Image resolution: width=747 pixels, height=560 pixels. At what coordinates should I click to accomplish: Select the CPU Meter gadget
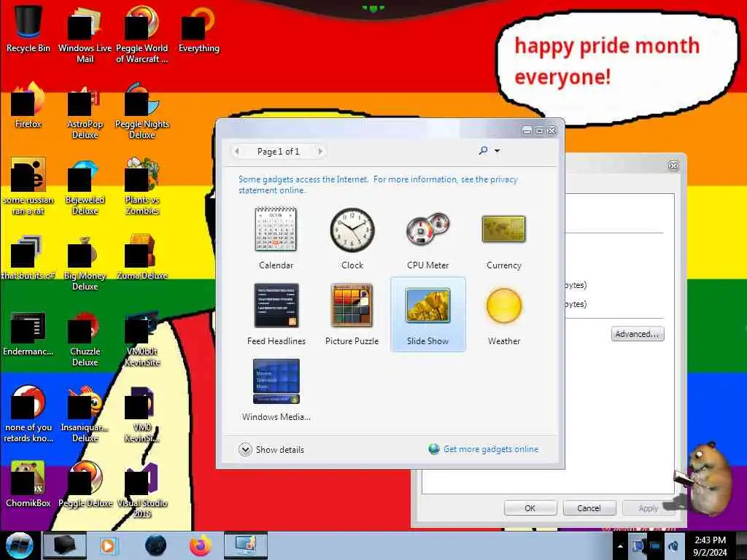tap(427, 238)
